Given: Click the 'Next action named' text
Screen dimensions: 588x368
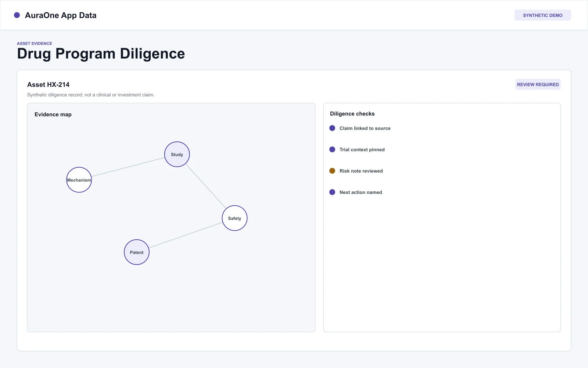Looking at the screenshot, I should (361, 192).
